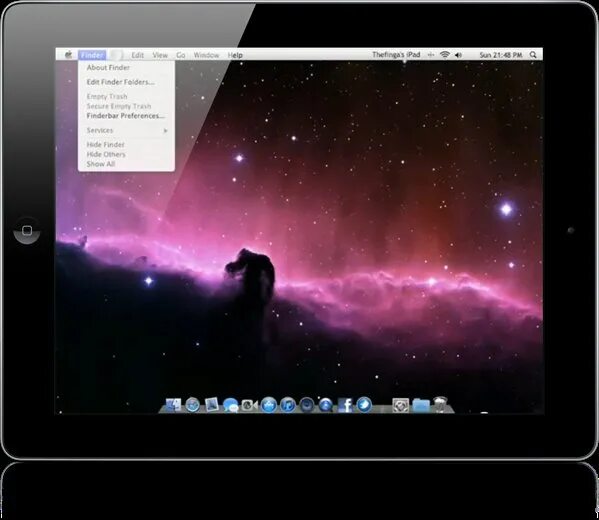The height and width of the screenshot is (520, 599).
Task: Launch FaceTime camera icon in dock
Action: [250, 405]
